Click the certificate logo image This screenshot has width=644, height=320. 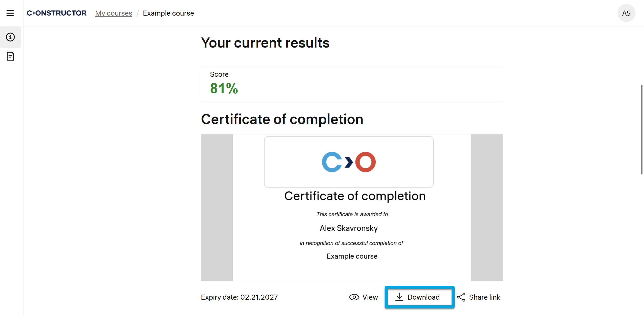click(349, 162)
